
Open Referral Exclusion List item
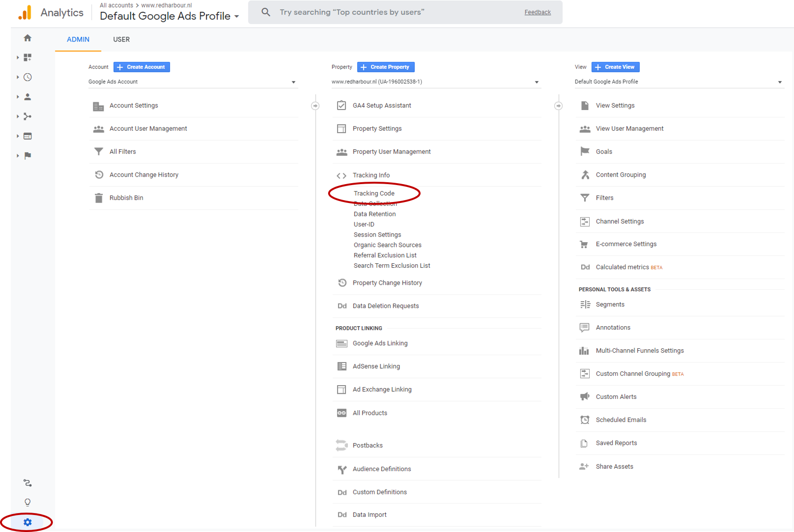[x=385, y=255]
